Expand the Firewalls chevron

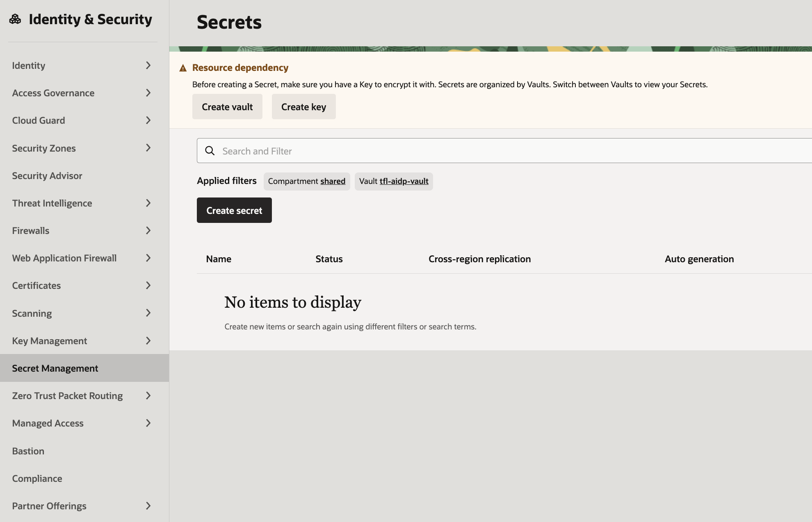point(148,231)
